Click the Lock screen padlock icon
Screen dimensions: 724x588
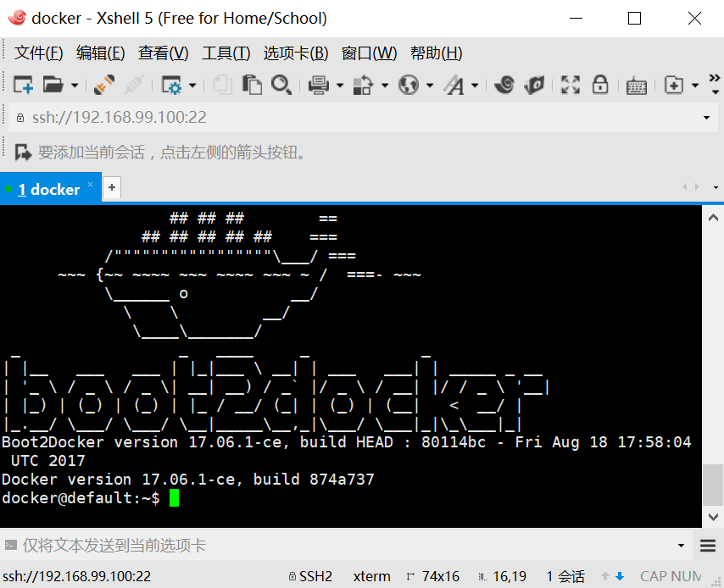599,85
